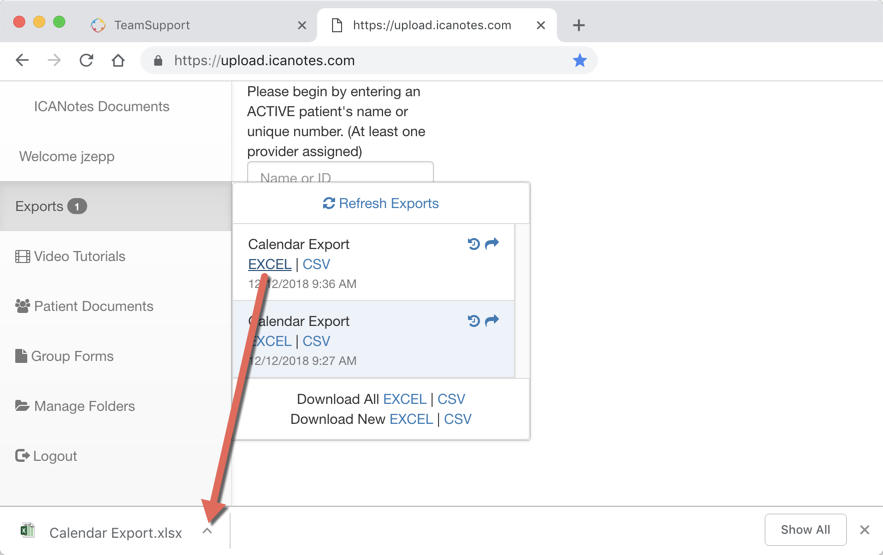Click the patient Name or ID field
The image size is (883, 555).
[340, 175]
